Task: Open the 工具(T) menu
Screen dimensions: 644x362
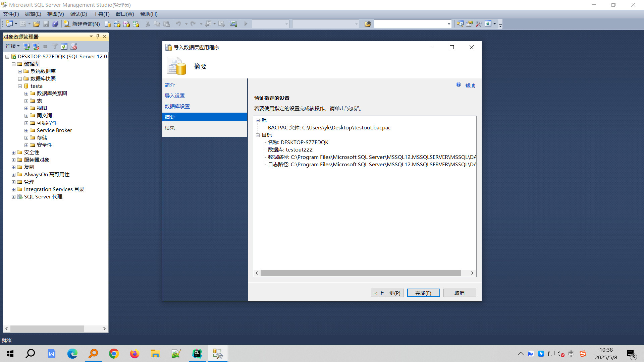Action: (101, 14)
